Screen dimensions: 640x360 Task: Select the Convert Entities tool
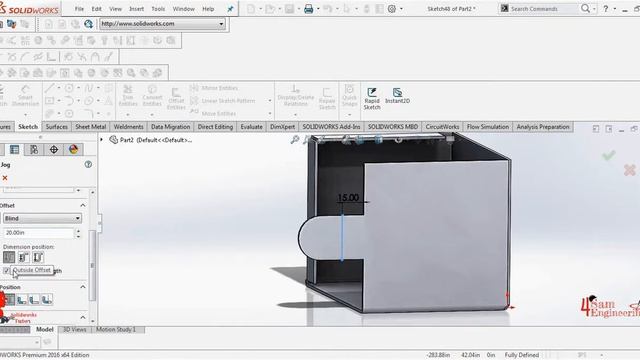pos(152,96)
